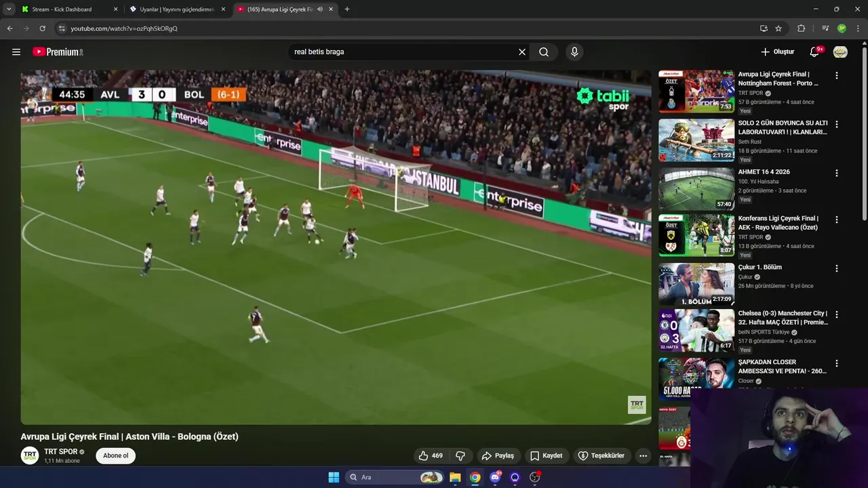Click Teşekkürler thanks button
Screen dimensions: 868x488
pos(601,455)
